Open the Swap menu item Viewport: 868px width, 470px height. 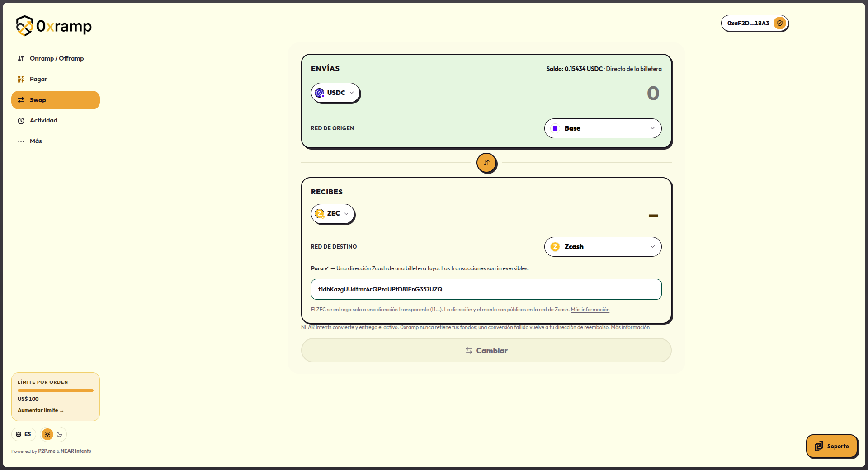pos(56,100)
